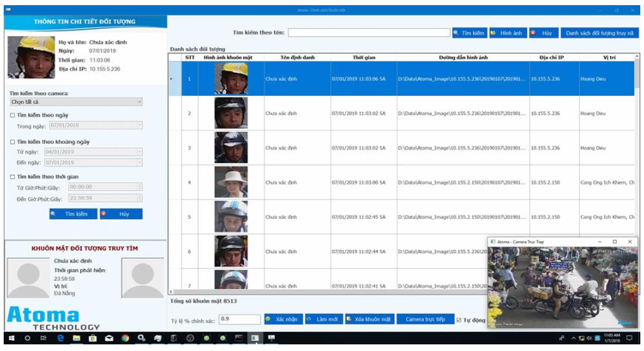Open the Windows Start menu
644x351 pixels.
(x=12, y=338)
